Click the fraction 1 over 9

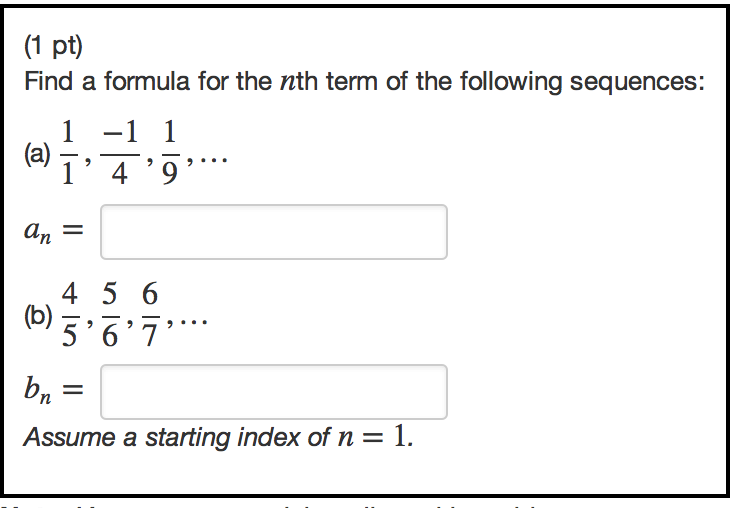pos(170,152)
